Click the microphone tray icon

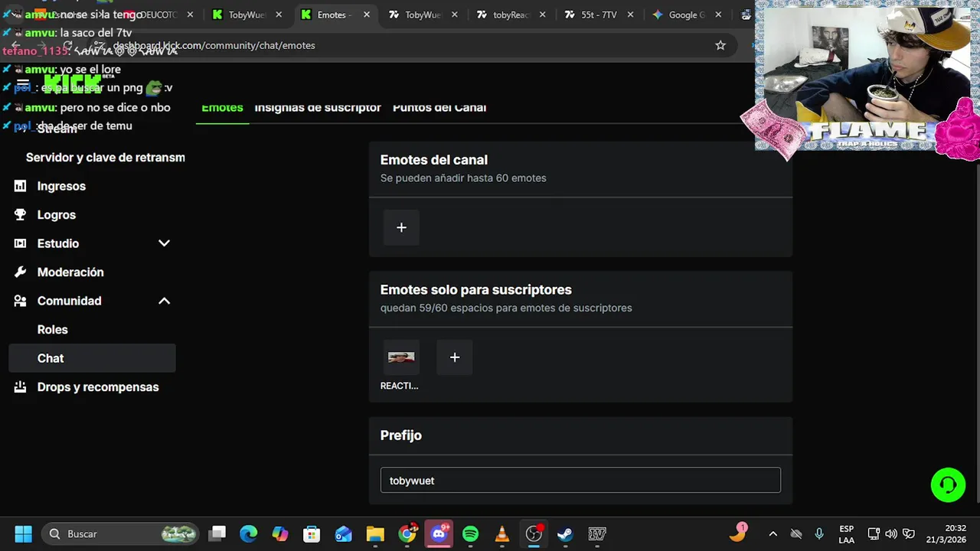tap(819, 534)
